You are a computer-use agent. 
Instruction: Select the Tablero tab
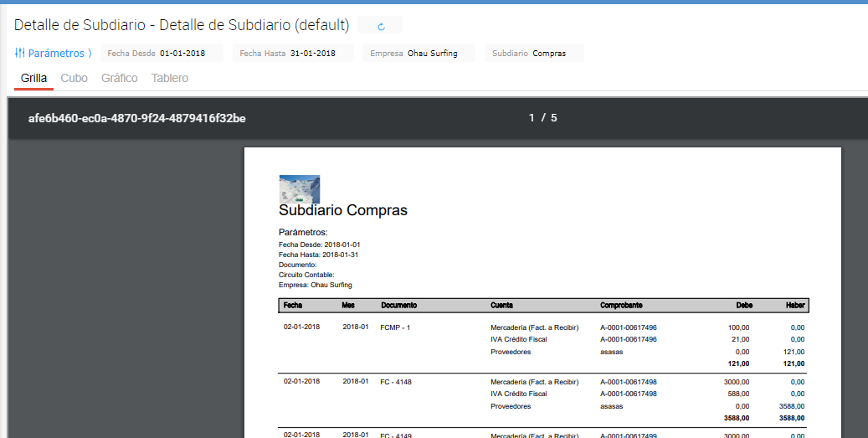coord(170,78)
